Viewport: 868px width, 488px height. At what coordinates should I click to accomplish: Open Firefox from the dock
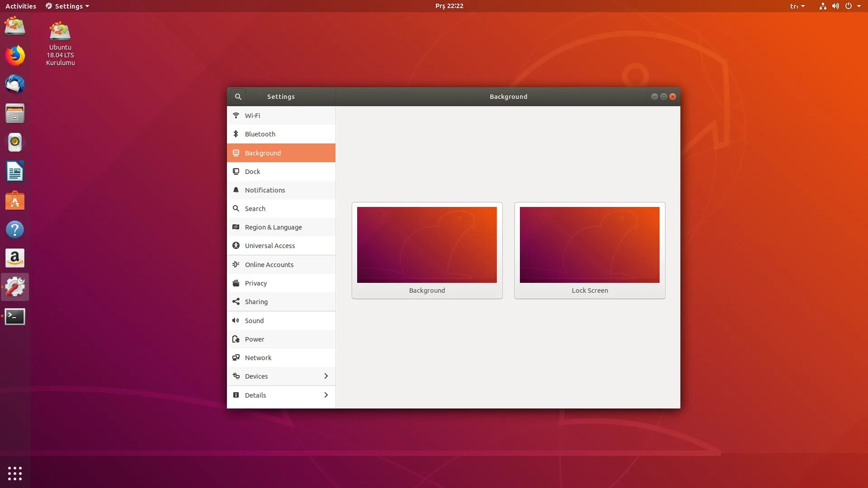15,56
